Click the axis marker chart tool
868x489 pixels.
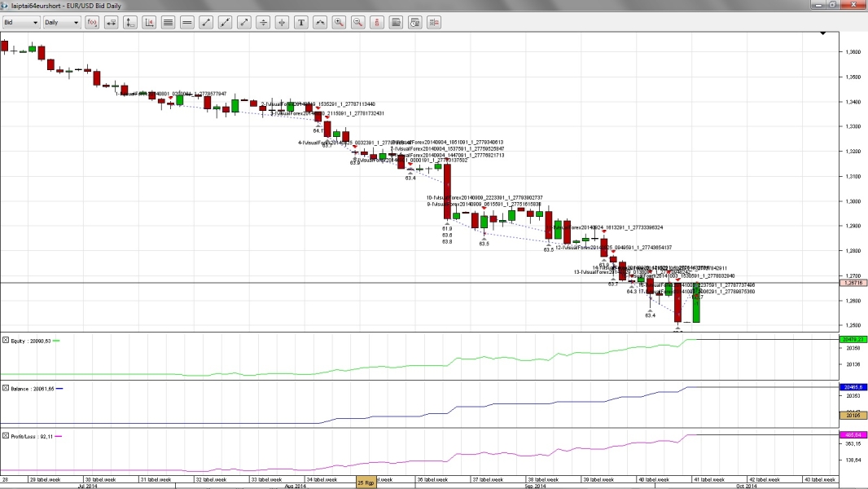pyautogui.click(x=149, y=22)
